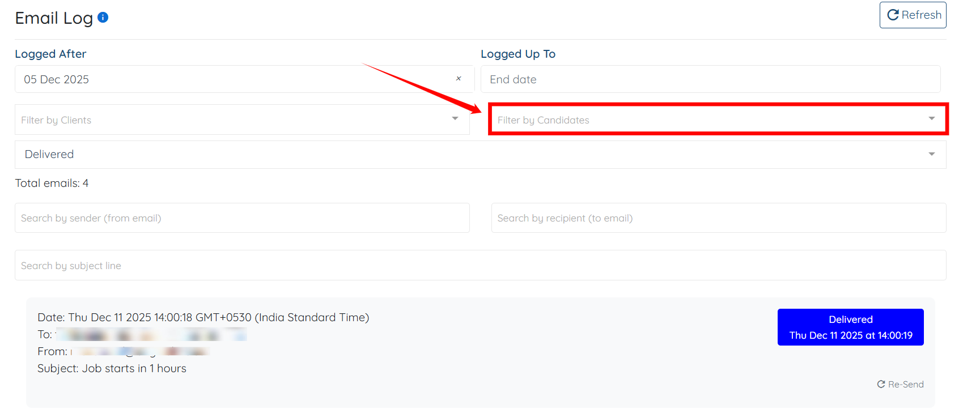The image size is (980, 409).
Task: Click the Logged After date field
Action: 244,79
